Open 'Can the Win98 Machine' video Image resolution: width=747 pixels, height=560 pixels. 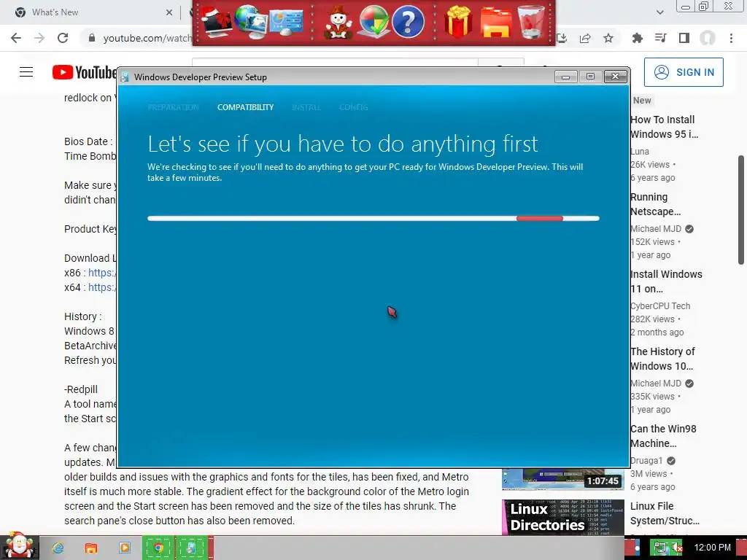click(x=663, y=436)
